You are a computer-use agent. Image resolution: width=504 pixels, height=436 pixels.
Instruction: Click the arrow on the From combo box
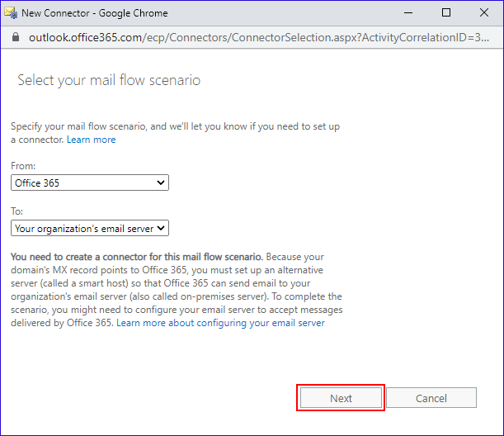pos(160,183)
